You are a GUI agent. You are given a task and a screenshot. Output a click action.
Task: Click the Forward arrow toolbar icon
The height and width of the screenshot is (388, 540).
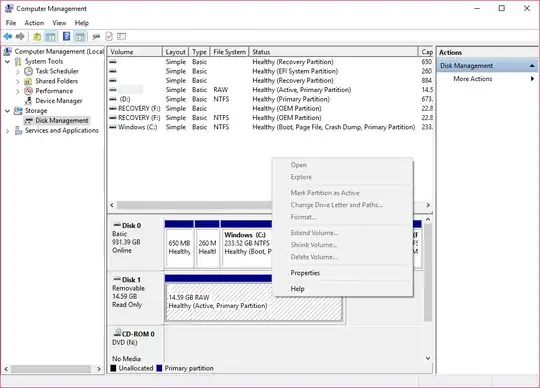point(20,36)
